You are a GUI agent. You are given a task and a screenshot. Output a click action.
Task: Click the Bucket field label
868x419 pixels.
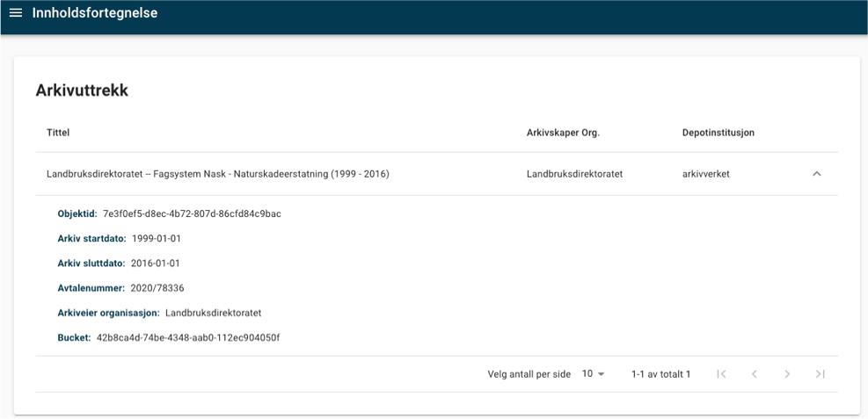pos(74,337)
